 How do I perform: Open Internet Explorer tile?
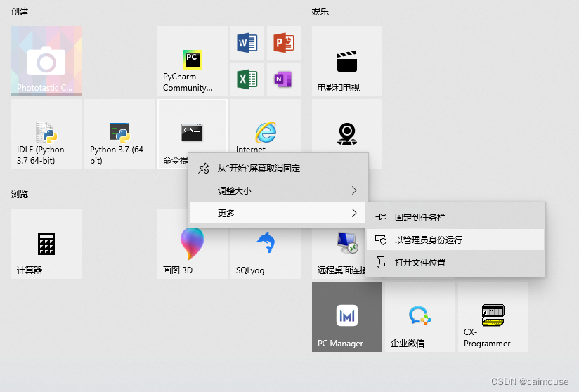tap(266, 126)
